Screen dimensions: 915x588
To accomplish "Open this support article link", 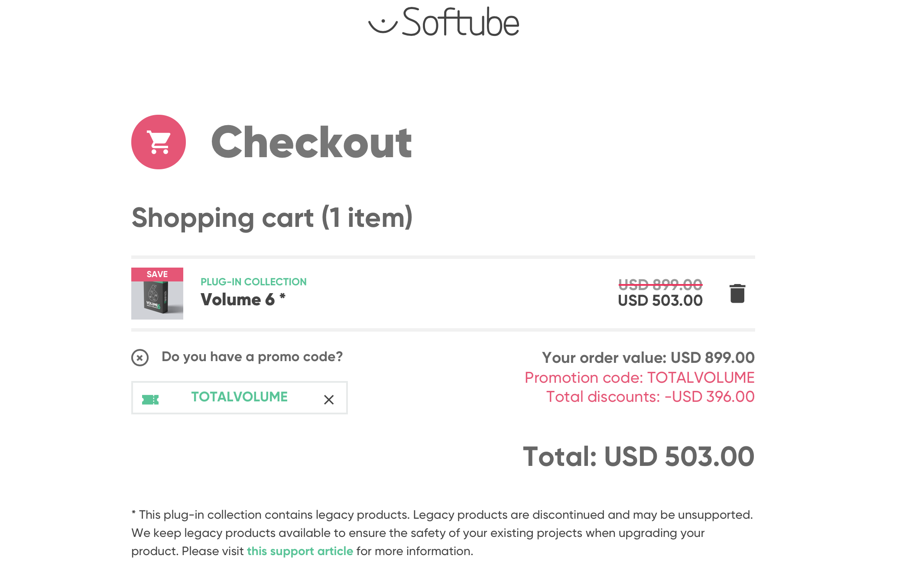I will tap(300, 551).
